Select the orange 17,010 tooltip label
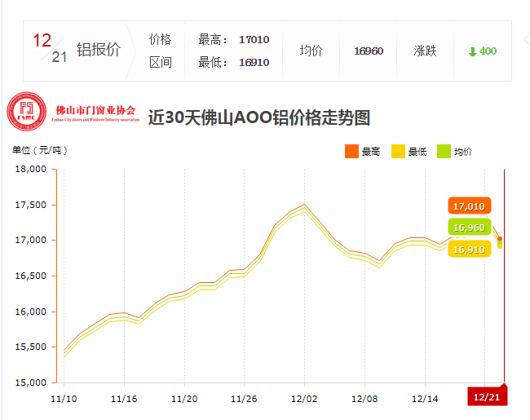This screenshot has height=420, width=530. (469, 206)
